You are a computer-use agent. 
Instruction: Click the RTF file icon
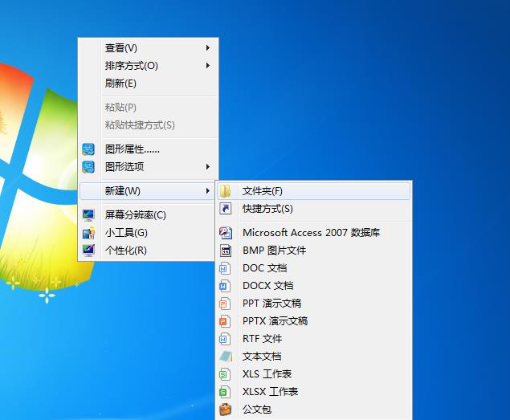225,339
